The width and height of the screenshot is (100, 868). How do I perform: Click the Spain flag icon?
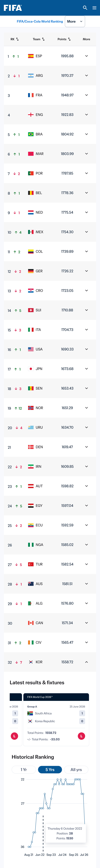[x=30, y=56]
